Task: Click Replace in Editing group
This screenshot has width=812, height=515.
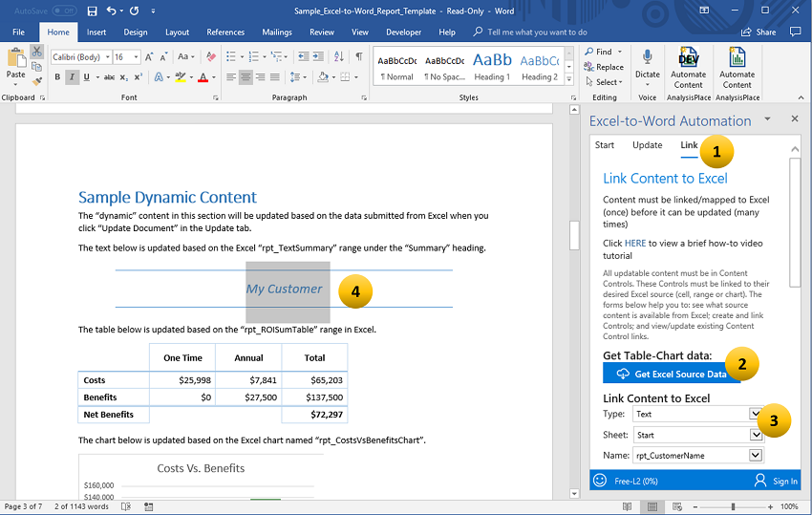Action: point(604,67)
